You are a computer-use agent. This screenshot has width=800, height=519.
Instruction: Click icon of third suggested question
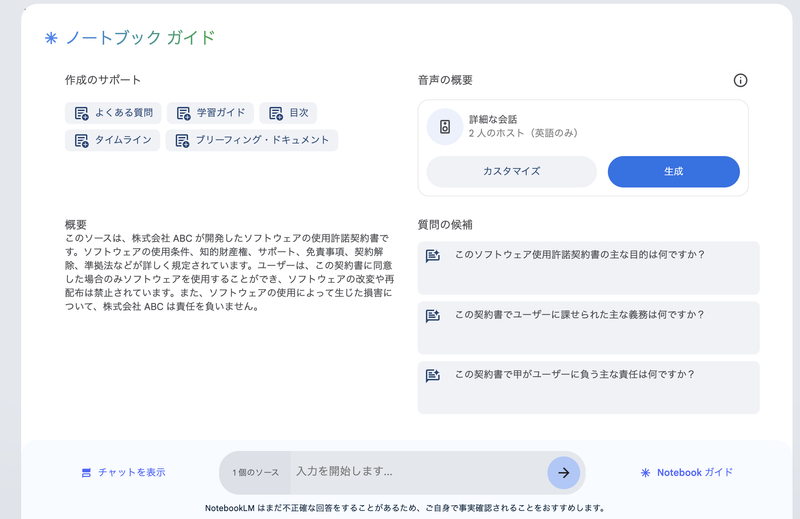pos(433,375)
